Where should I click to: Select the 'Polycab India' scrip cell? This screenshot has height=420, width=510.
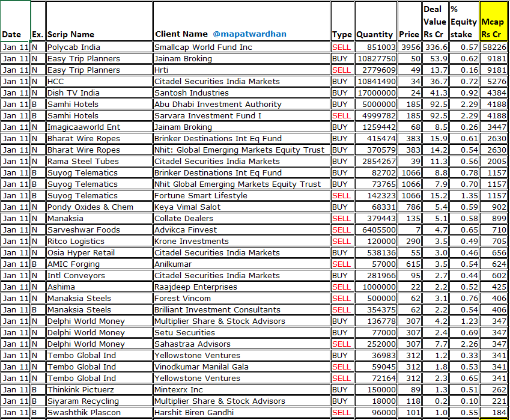coord(99,47)
